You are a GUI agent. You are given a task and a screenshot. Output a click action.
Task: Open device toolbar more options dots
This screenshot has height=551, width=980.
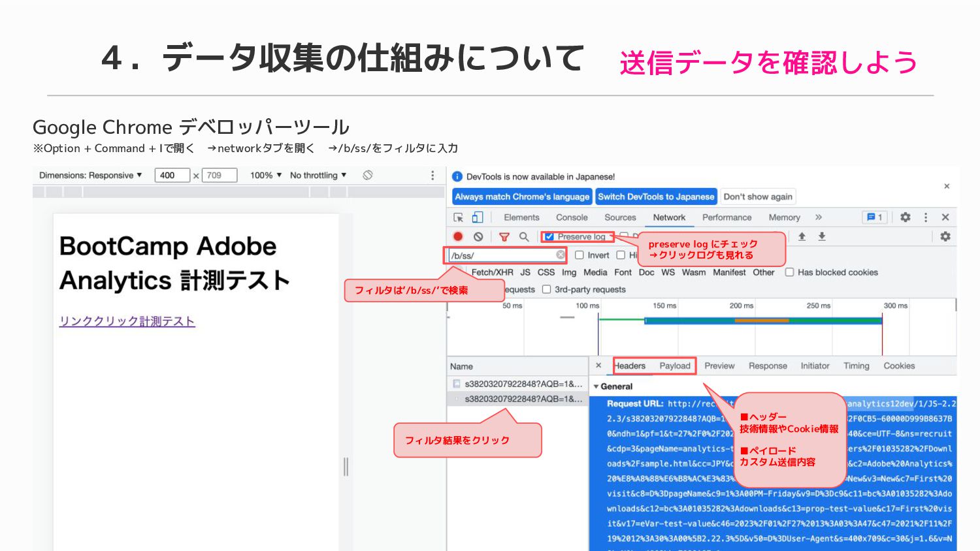pos(433,175)
